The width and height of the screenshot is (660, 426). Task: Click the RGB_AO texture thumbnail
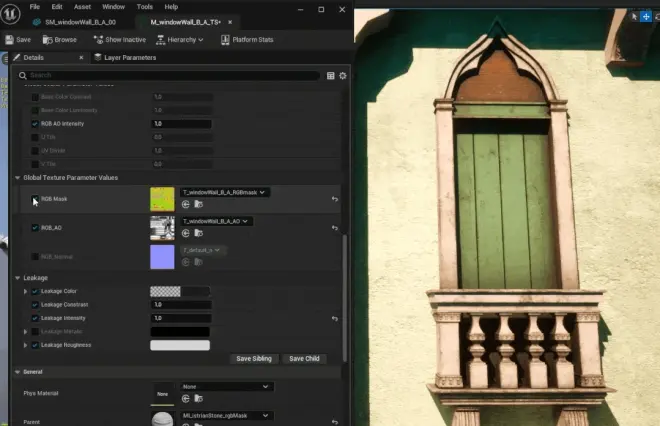click(162, 228)
